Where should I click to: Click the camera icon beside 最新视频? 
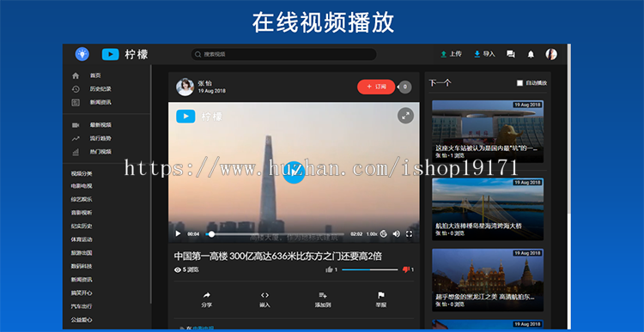click(76, 125)
